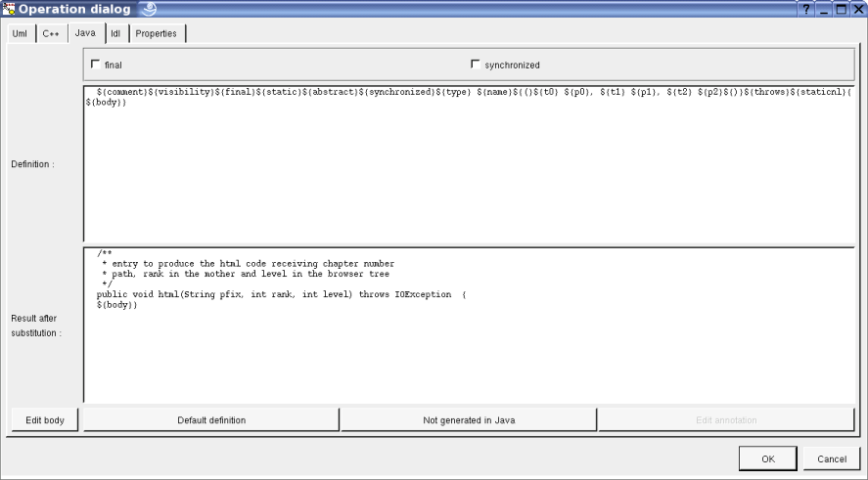Screen dimensions: 868x480
Task: Click the 'public void html' line in the result
Action: pyautogui.click(x=281, y=295)
